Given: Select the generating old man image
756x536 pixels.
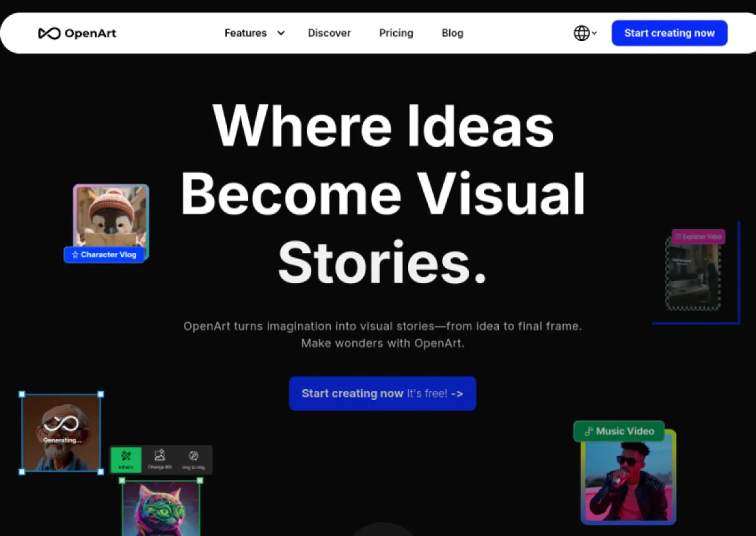Looking at the screenshot, I should [61, 433].
